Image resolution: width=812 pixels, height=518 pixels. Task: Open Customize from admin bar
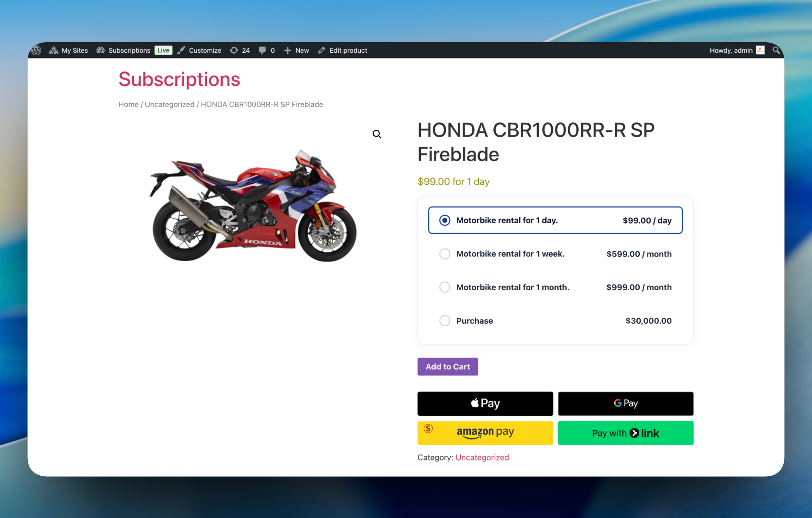[199, 50]
